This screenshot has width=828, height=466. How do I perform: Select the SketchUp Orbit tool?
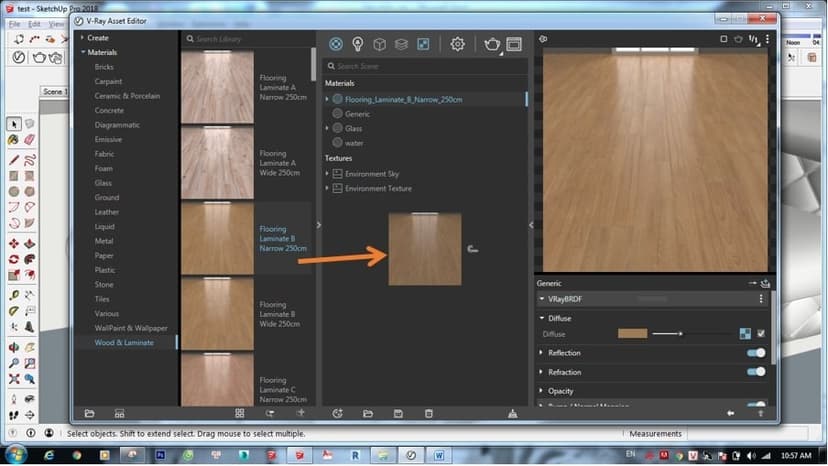click(x=14, y=347)
